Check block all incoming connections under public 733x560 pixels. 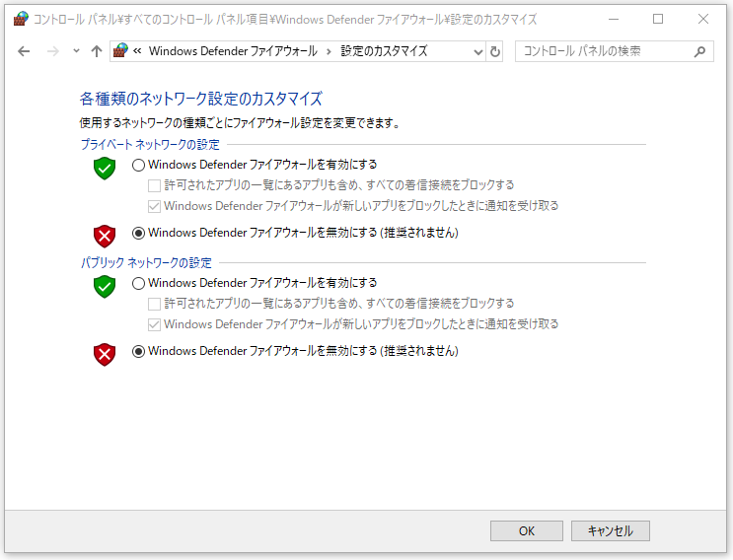point(154,304)
